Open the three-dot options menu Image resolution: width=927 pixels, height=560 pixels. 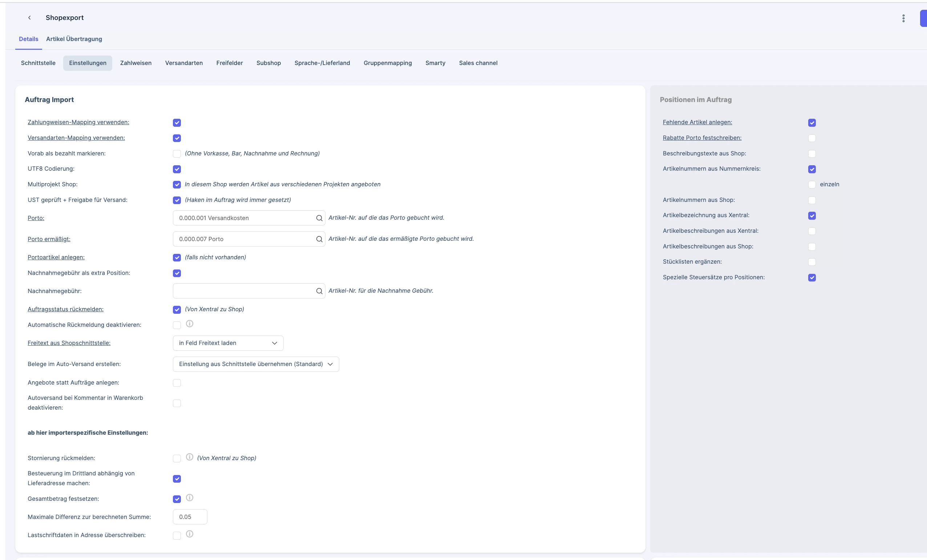(x=903, y=18)
